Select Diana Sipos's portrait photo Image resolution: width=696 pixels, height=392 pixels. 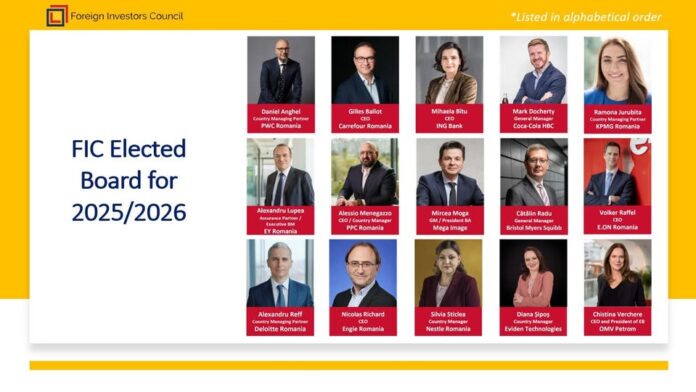tap(533, 273)
